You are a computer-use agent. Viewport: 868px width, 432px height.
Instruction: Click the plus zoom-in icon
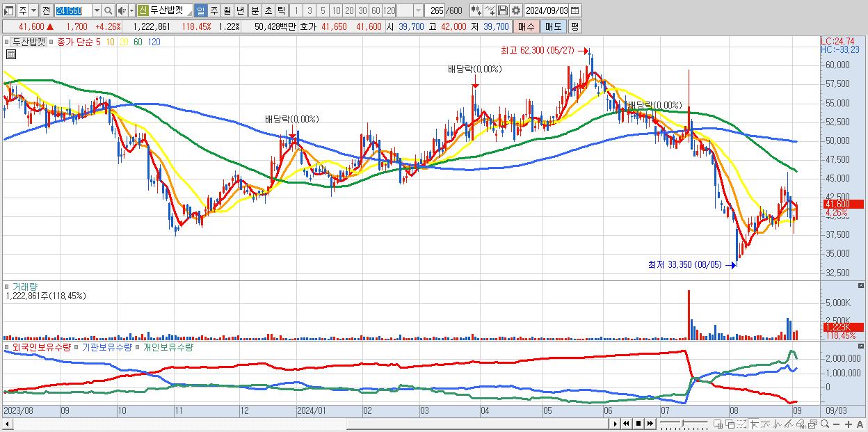(x=848, y=424)
